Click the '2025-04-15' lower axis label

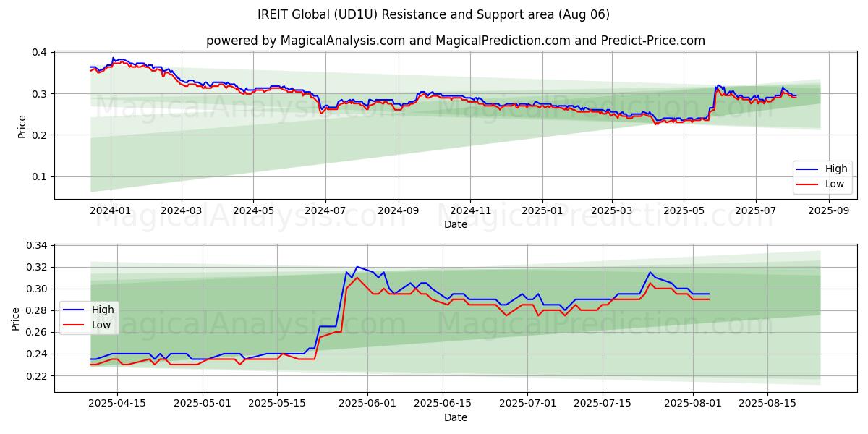tap(117, 404)
